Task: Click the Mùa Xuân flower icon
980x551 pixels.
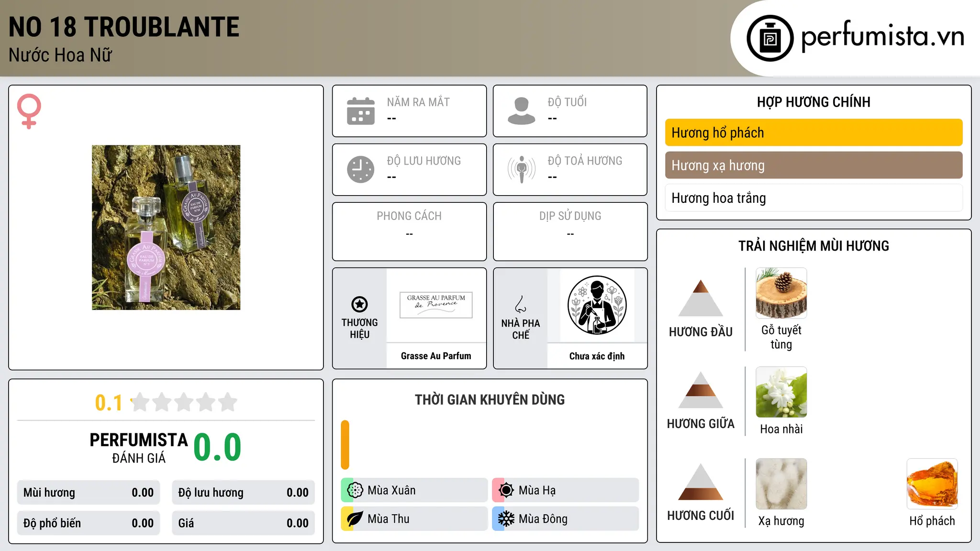Action: pos(355,490)
